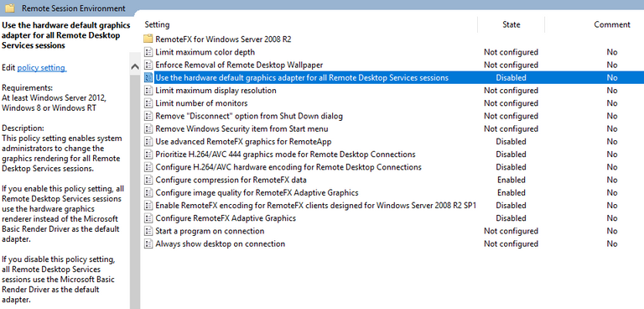
Task: Select Use advanced RemoteFX graphics for RemoteApp
Action: [x=243, y=142]
